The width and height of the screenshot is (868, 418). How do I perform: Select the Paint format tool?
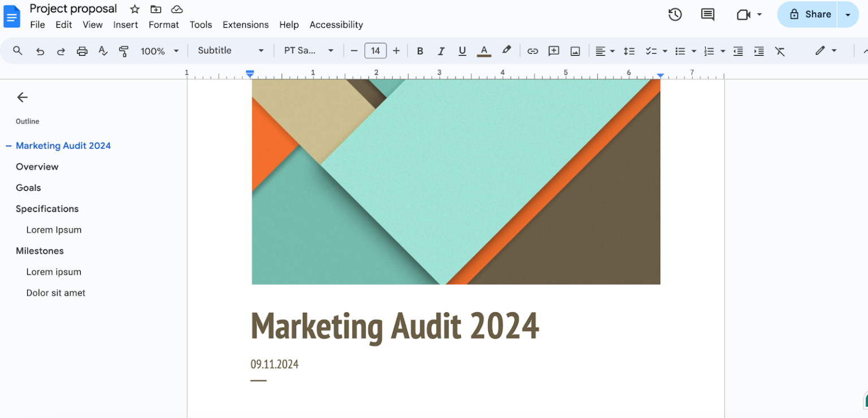[x=124, y=50]
